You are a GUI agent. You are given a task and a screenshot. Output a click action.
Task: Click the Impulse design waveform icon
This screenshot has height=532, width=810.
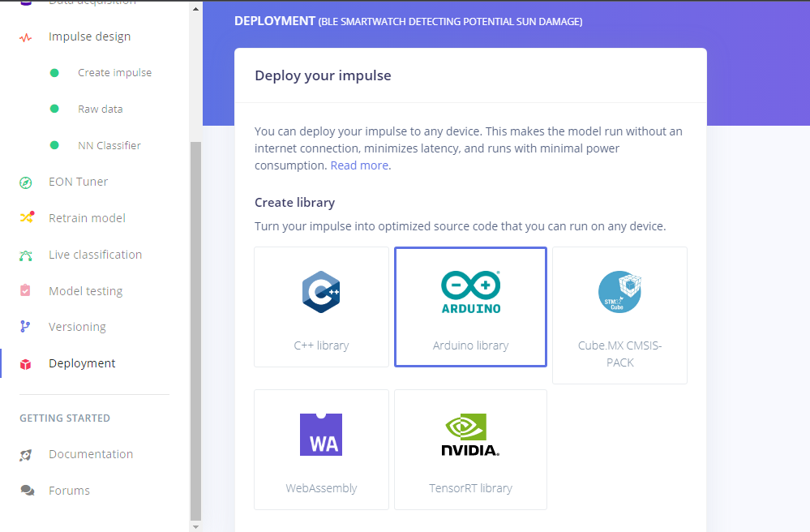[25, 37]
